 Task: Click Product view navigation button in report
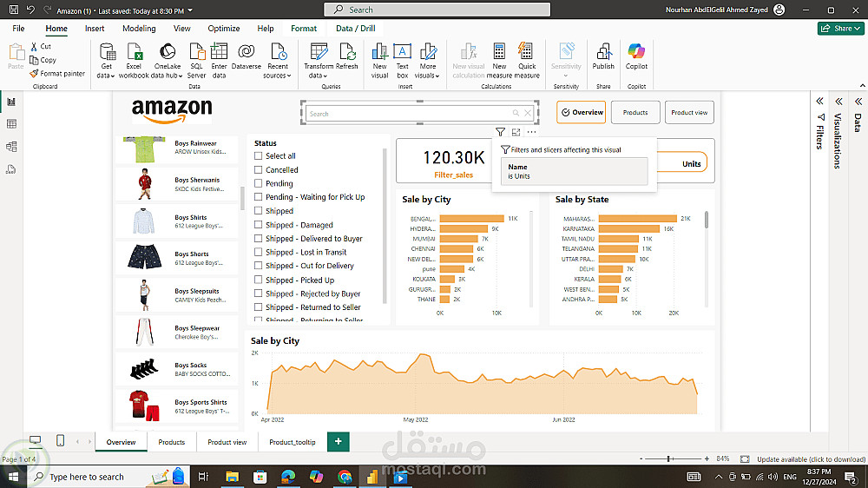point(689,112)
